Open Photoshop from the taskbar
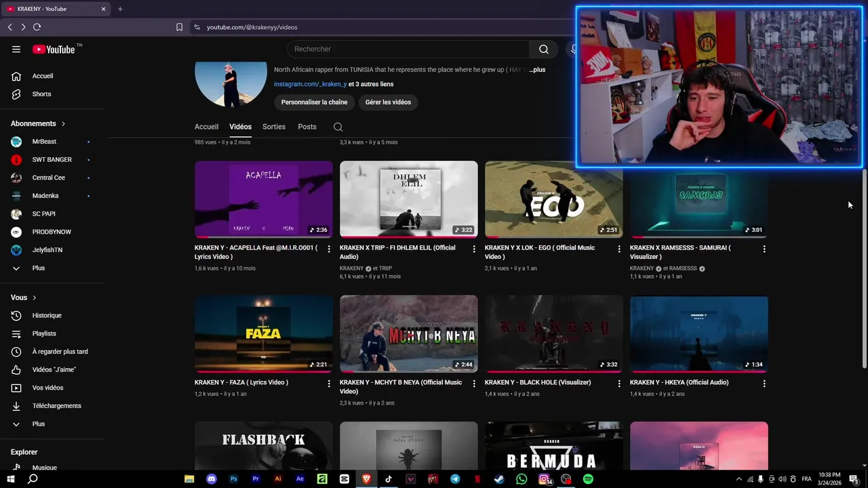868x488 pixels. click(x=234, y=479)
